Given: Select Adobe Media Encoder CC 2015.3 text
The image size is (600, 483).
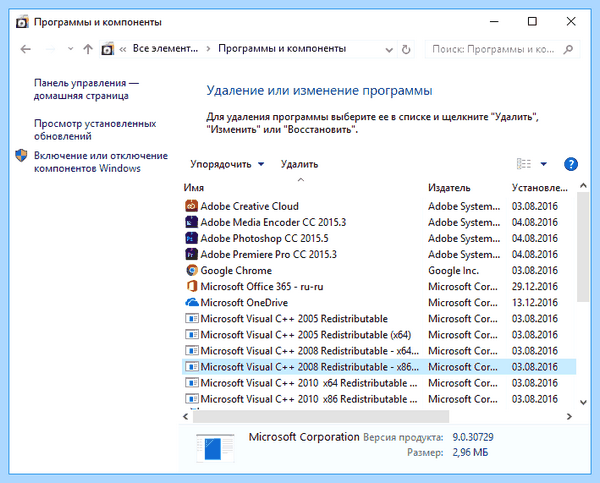Looking at the screenshot, I should pos(273,222).
